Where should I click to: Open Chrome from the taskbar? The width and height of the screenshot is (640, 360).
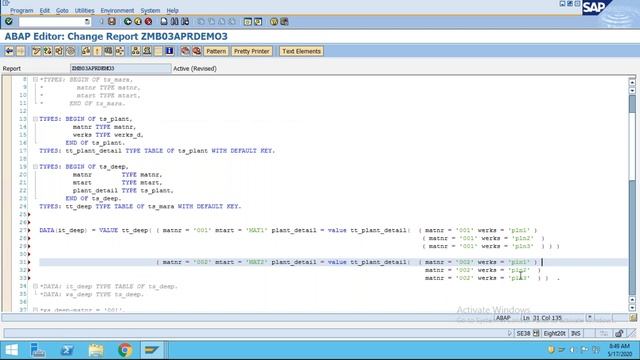tap(125, 350)
